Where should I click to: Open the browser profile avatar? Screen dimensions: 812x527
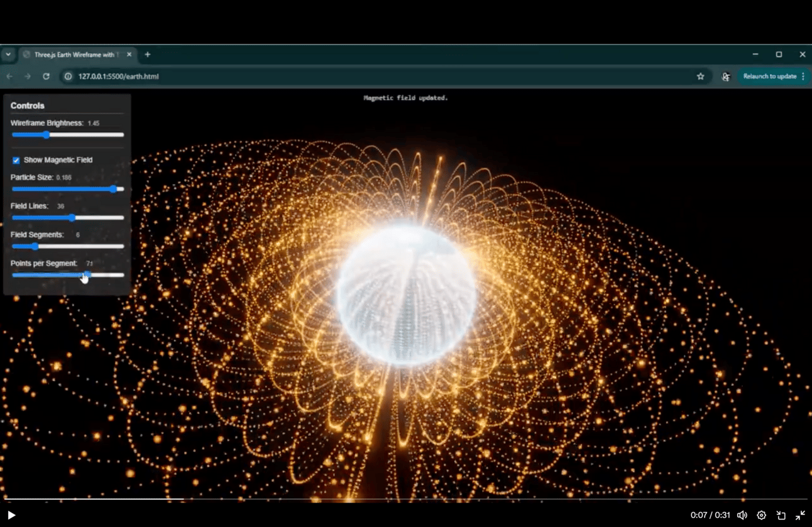pyautogui.click(x=726, y=76)
